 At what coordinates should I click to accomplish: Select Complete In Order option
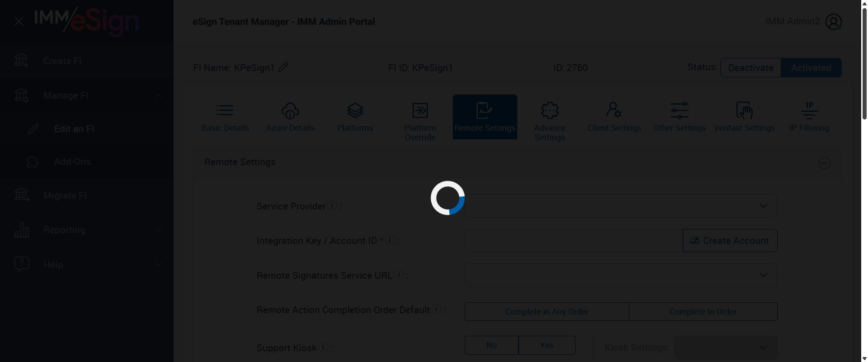click(703, 311)
